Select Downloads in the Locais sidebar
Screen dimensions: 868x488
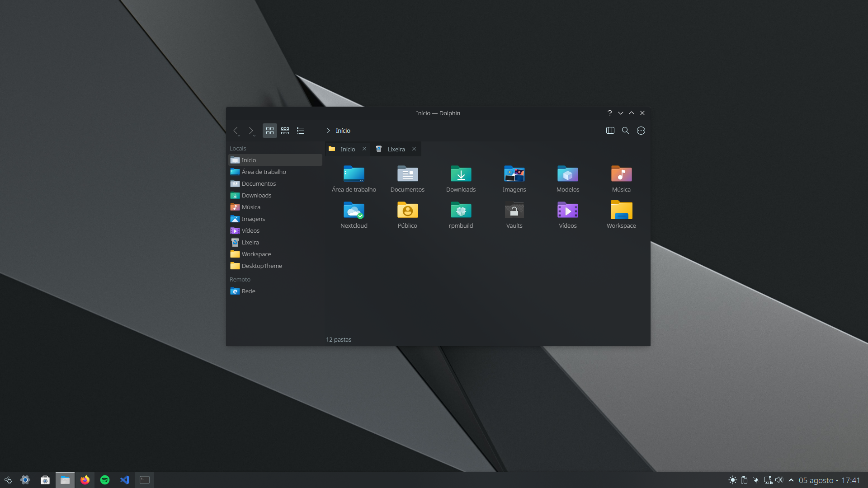point(256,195)
